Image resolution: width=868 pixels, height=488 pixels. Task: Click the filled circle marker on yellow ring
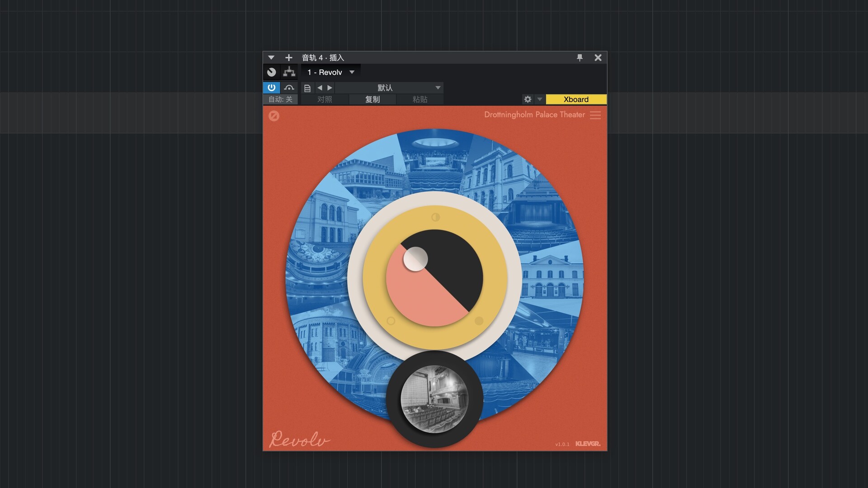(x=479, y=321)
